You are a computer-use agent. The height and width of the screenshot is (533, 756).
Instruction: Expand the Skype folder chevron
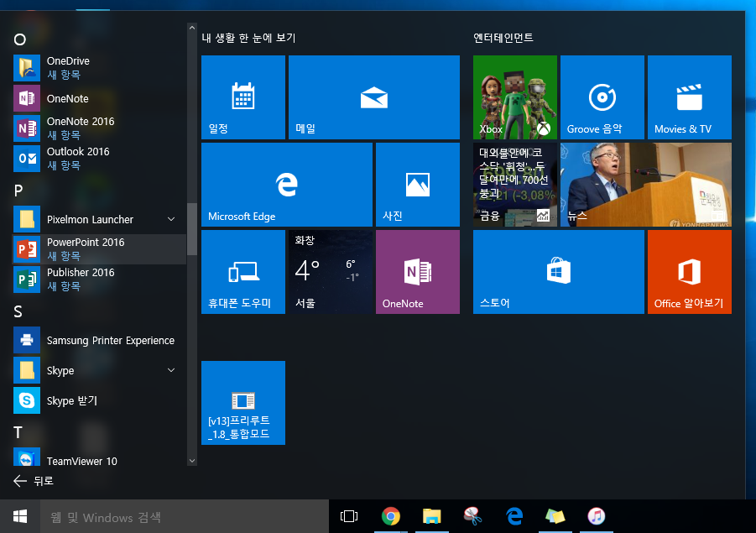(171, 370)
